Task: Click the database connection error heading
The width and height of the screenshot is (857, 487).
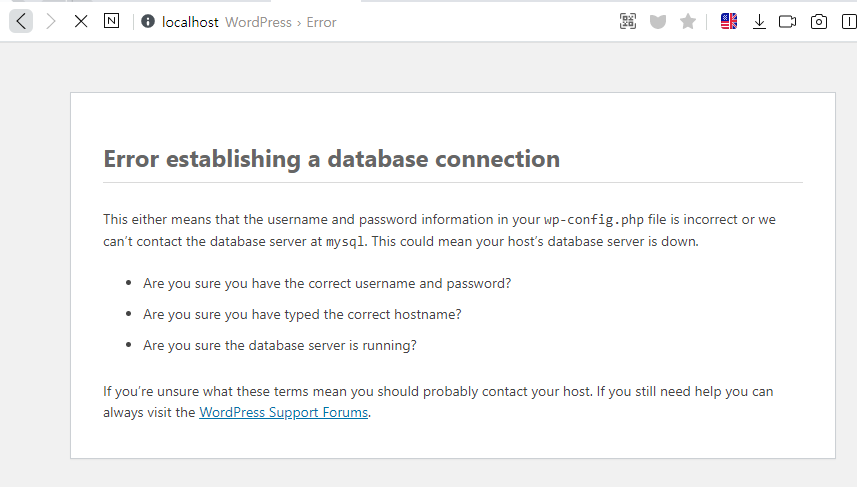Action: coord(332,159)
